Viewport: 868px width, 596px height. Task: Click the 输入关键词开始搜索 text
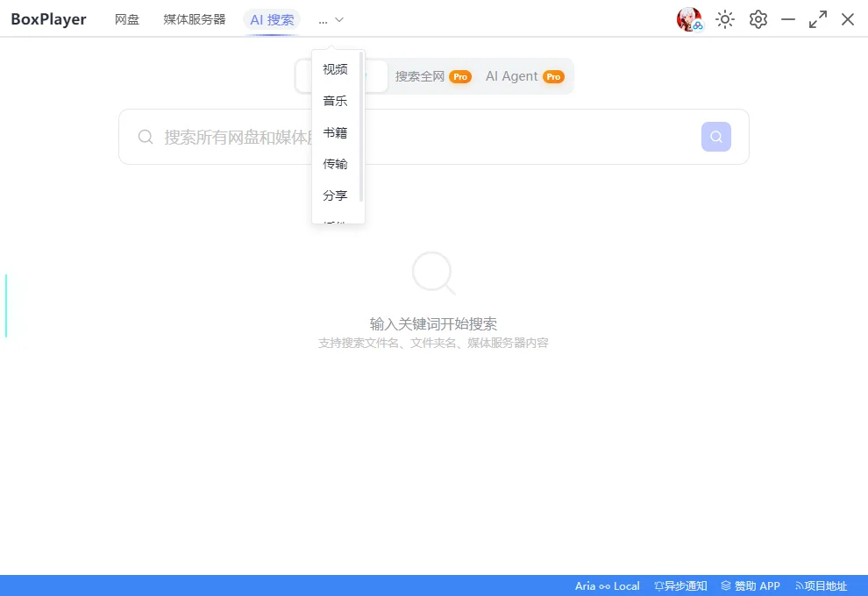[433, 323]
